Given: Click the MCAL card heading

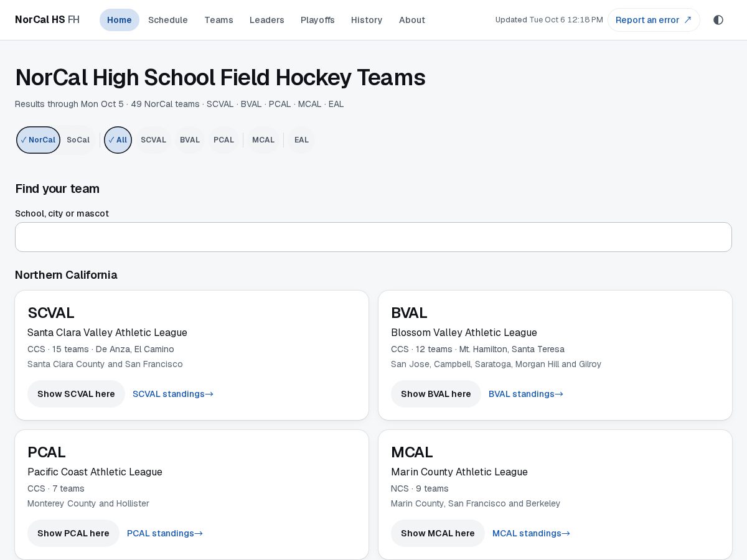Looking at the screenshot, I should point(412,452).
